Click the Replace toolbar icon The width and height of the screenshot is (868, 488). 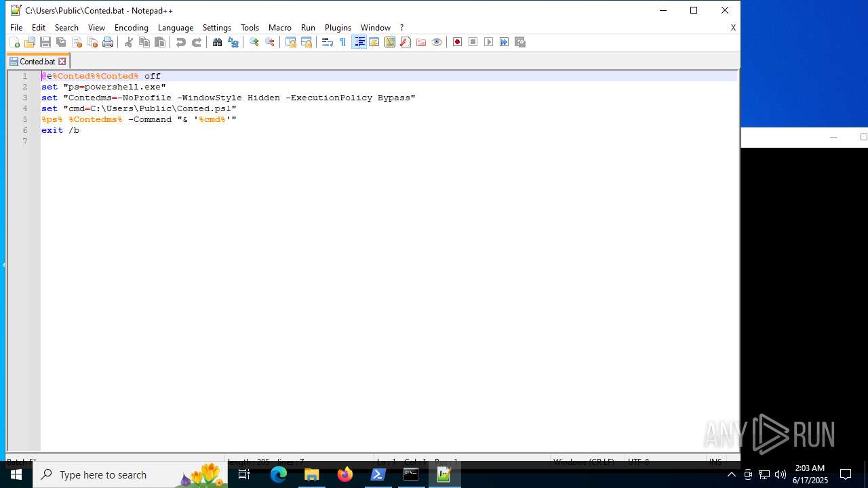[233, 42]
